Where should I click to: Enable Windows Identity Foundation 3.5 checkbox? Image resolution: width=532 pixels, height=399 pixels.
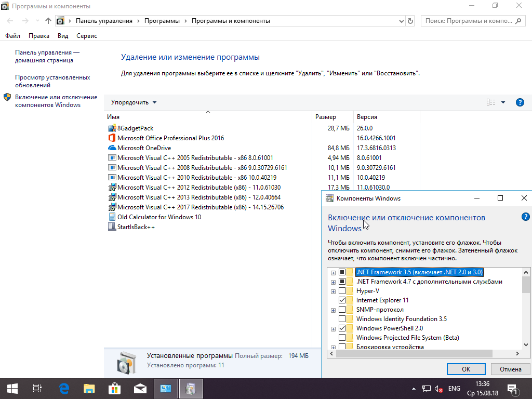coord(342,319)
